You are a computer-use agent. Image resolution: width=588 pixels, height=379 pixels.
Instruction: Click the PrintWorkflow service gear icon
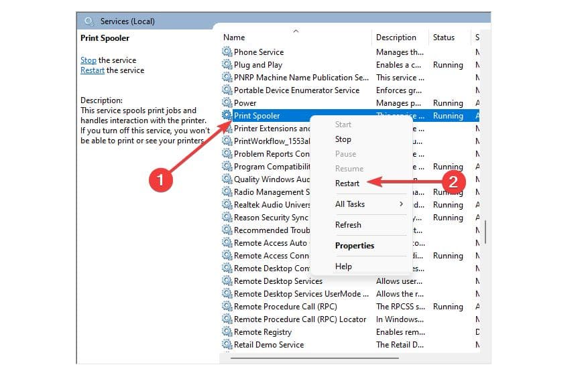[x=227, y=141]
